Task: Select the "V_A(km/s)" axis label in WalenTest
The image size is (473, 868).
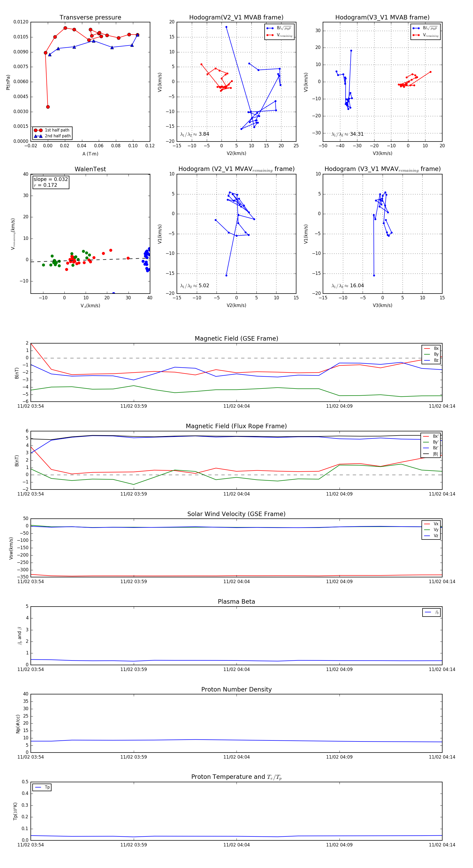Action: 90,306
